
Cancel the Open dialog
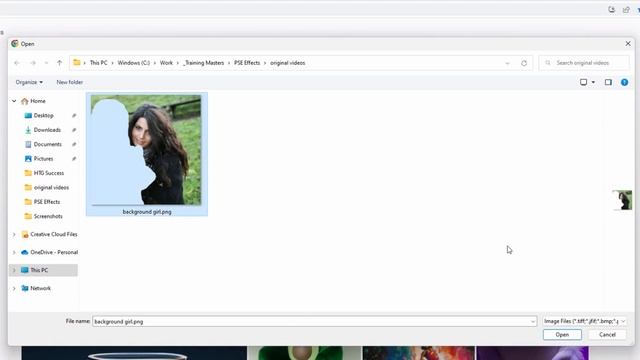pyautogui.click(x=607, y=335)
